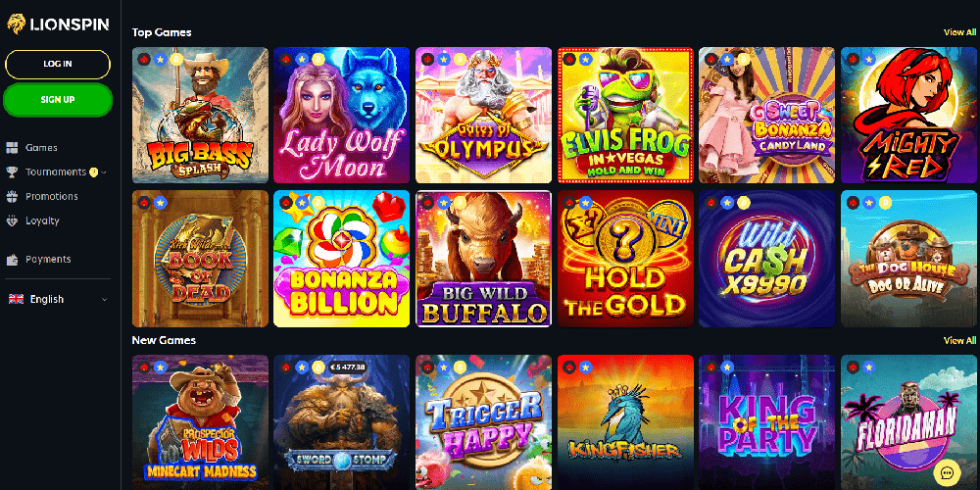Open the Promotions menu item
980x490 pixels.
coord(52,196)
